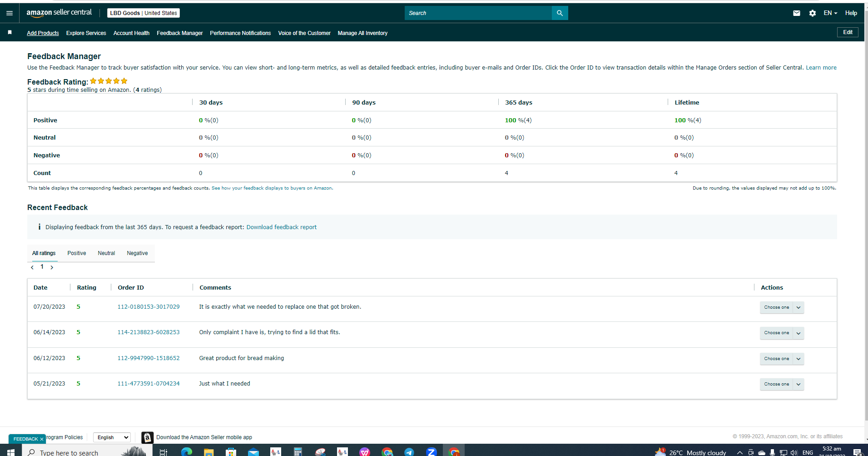Switch to the Neutral tab
This screenshot has height=456, width=868.
pos(106,253)
